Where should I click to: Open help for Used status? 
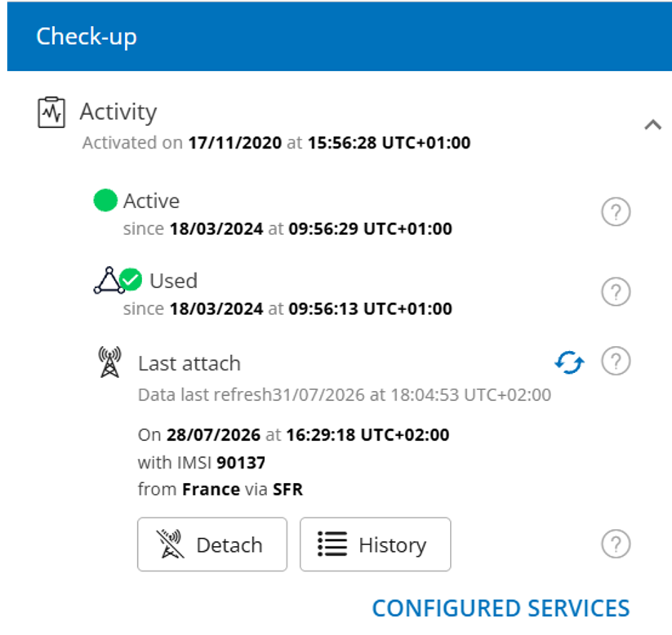tap(616, 292)
